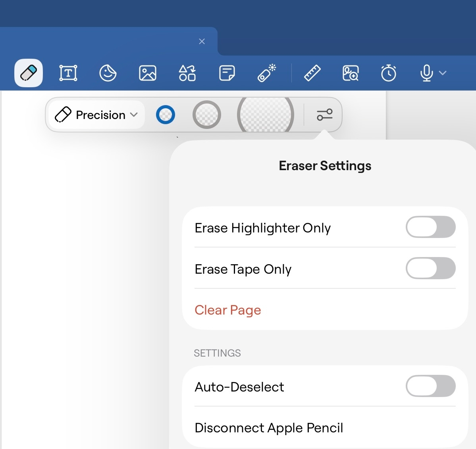Activate the Laser pointer tool

266,73
